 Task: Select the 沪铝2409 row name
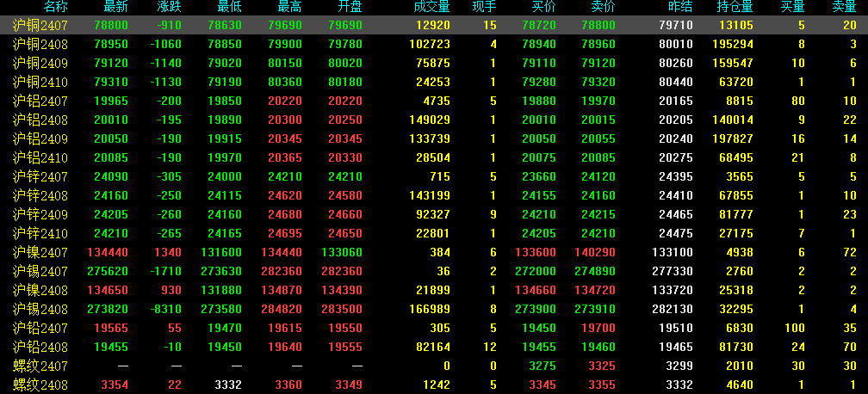[40, 139]
